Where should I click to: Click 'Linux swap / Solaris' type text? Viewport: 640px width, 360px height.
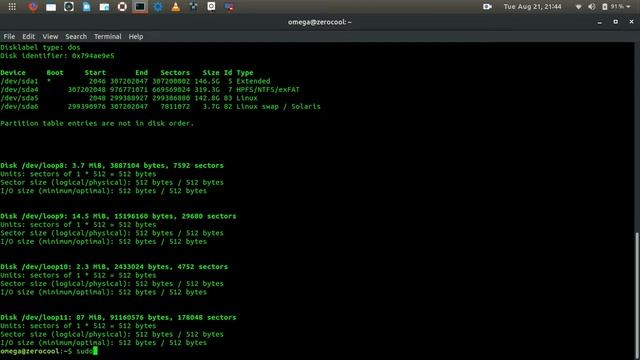point(278,107)
